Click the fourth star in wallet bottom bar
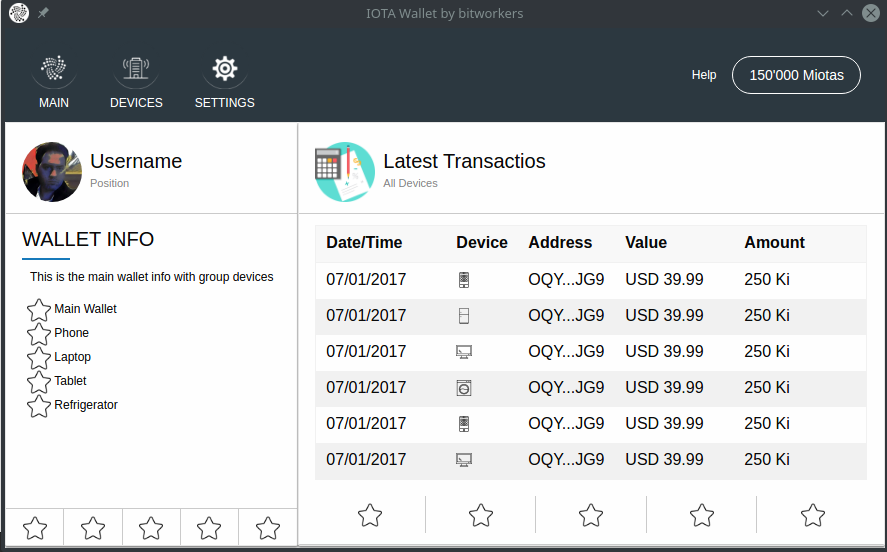 click(209, 528)
